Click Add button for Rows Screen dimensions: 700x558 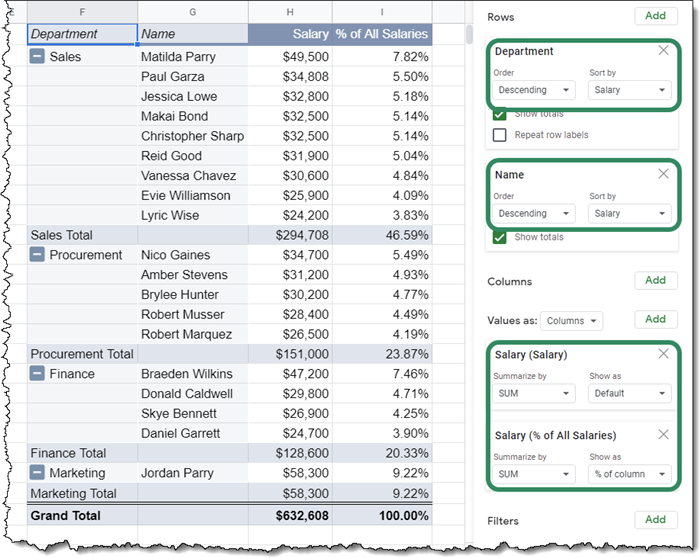[x=655, y=16]
